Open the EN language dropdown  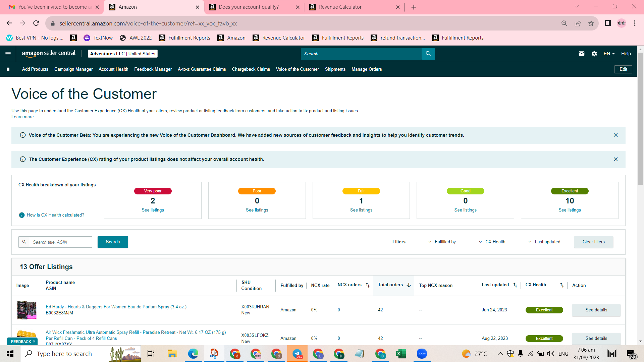(609, 54)
